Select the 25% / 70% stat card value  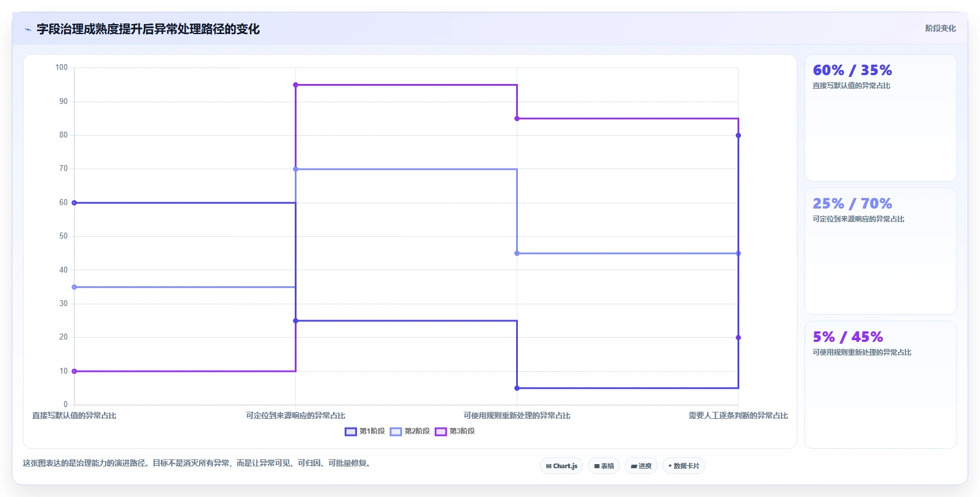pyautogui.click(x=852, y=204)
